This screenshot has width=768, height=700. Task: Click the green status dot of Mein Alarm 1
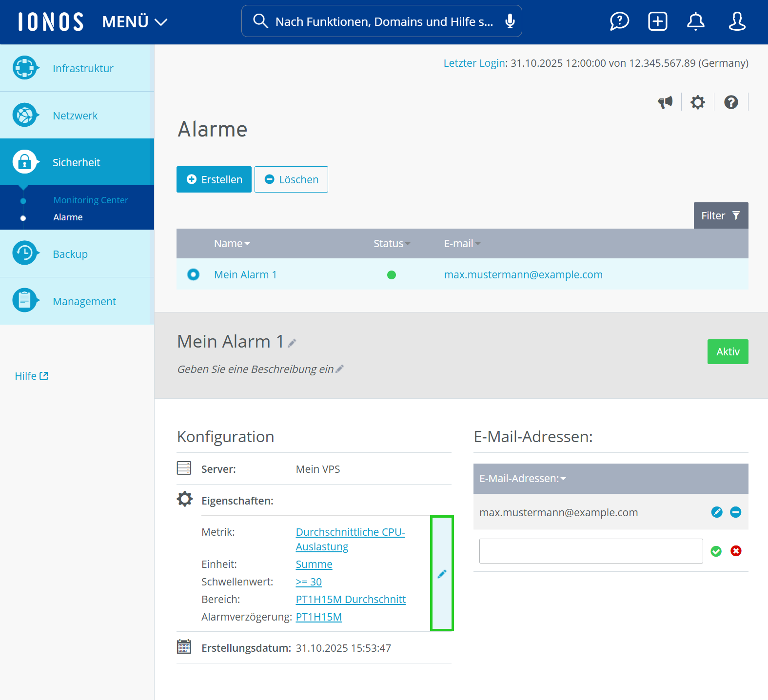(391, 275)
